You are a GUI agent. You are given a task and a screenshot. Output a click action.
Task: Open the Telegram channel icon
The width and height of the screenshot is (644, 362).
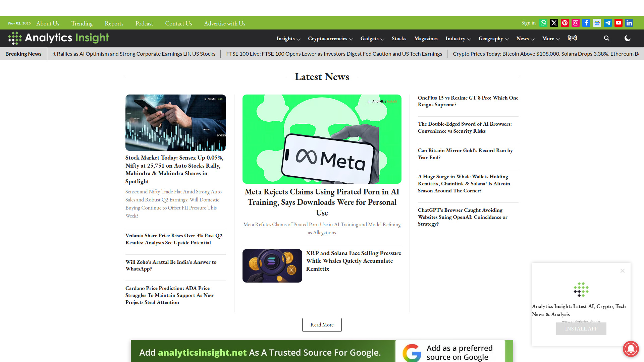(608, 23)
